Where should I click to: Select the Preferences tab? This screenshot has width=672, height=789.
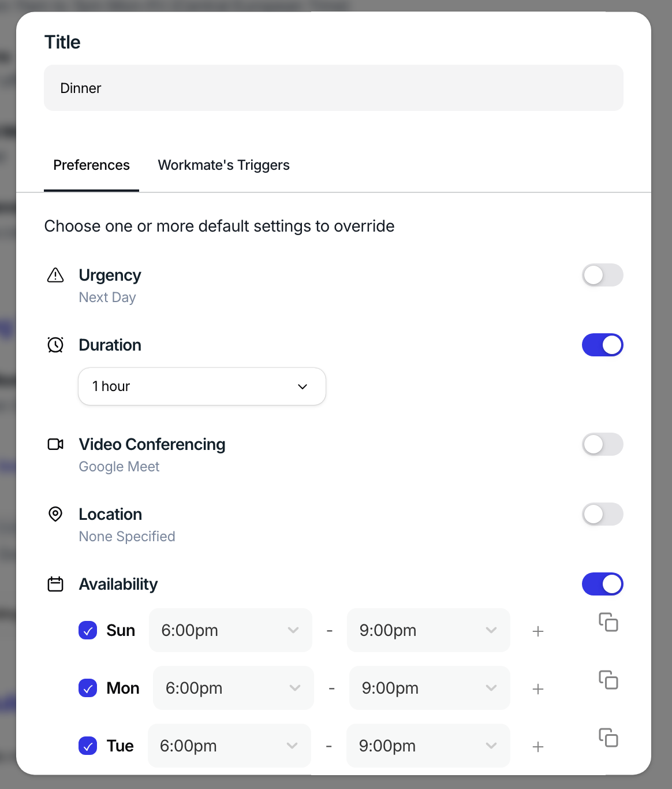coord(91,165)
